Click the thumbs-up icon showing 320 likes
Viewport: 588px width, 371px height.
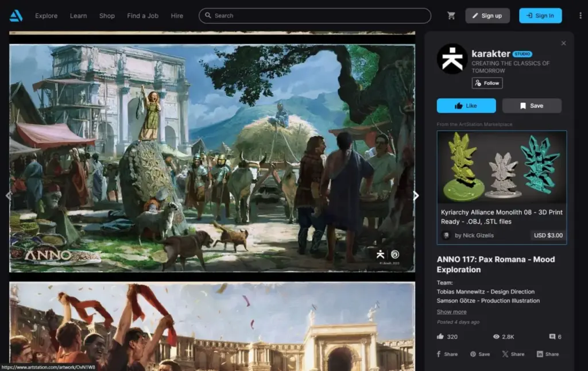[440, 337]
